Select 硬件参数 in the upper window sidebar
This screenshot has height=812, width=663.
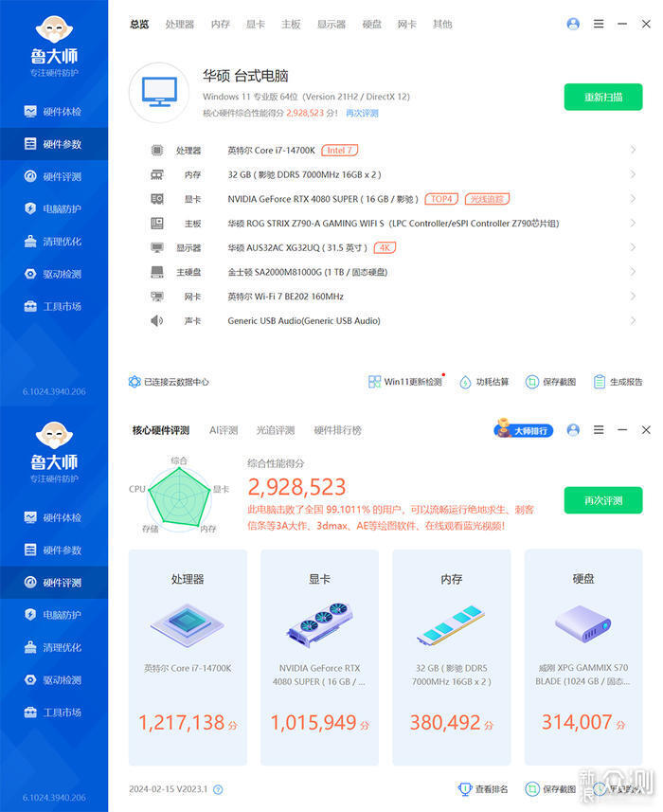(54, 144)
